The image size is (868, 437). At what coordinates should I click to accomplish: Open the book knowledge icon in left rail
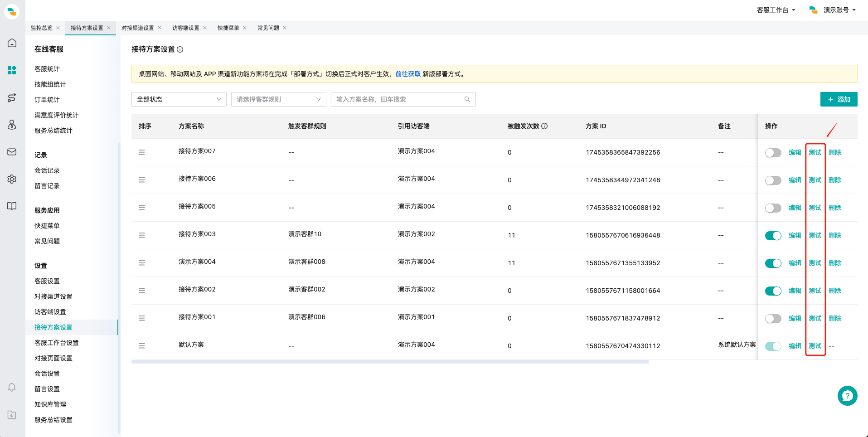coord(12,206)
